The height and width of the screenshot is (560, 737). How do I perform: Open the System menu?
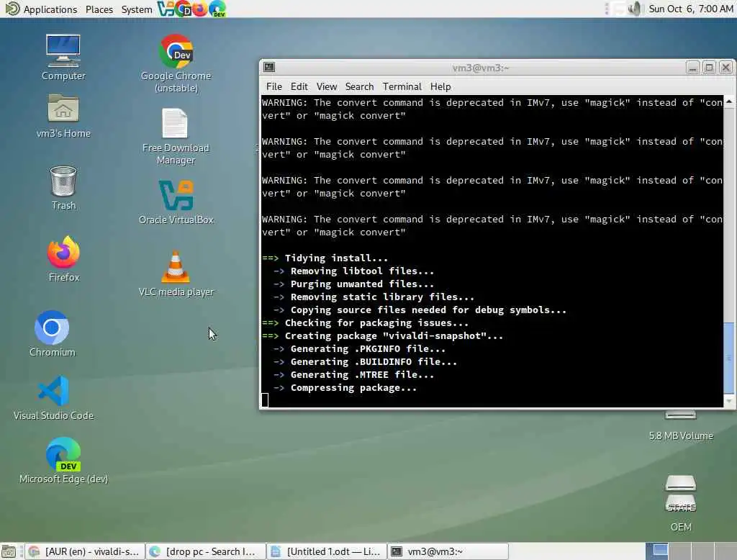click(x=137, y=9)
